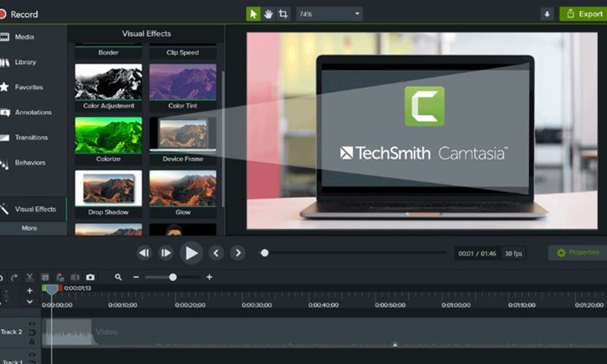Select the pan hand tool
This screenshot has height=364, width=607.
[268, 14]
